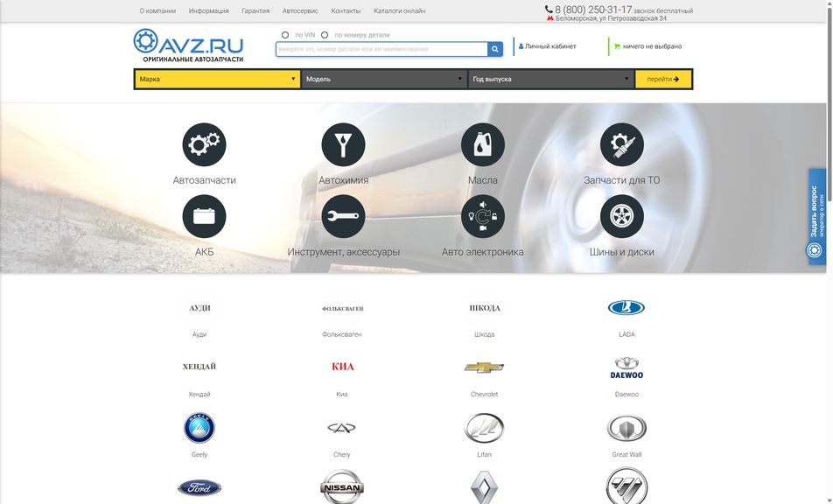833x504 pixels.
Task: Open the Год выпуска dropdown
Action: pyautogui.click(x=551, y=79)
